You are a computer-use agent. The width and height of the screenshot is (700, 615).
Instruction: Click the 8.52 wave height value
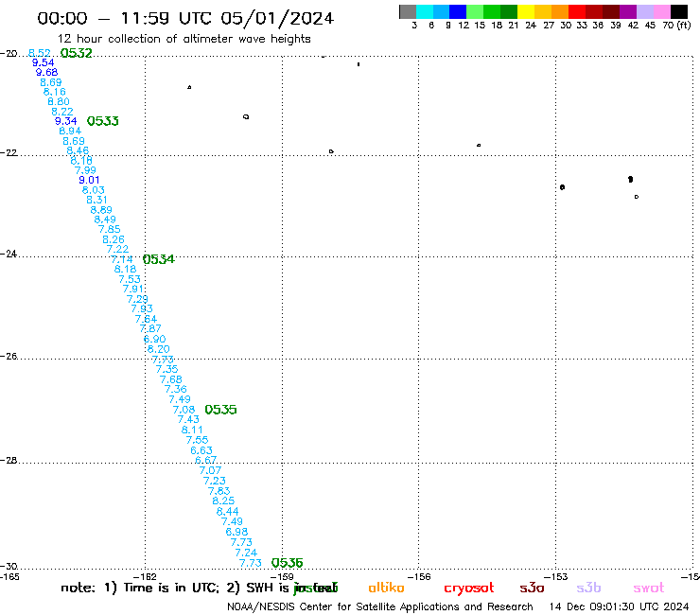coord(40,53)
